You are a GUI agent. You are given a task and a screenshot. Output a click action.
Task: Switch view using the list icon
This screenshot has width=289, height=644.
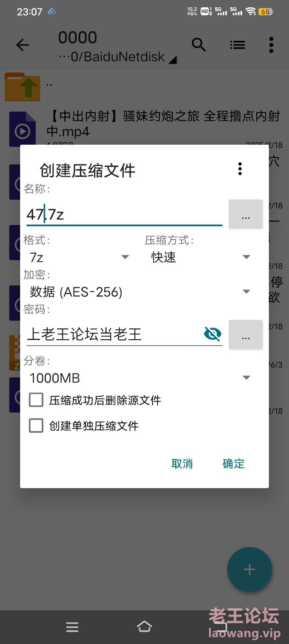[x=237, y=45]
